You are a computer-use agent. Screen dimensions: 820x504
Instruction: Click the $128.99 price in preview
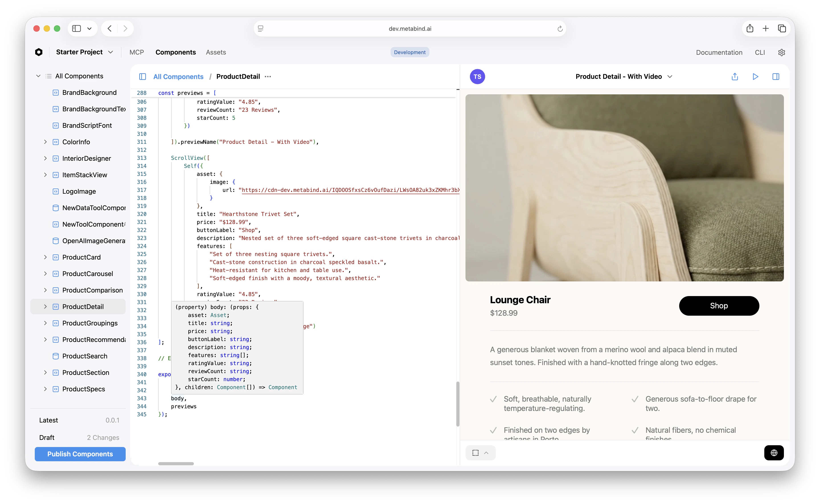[503, 313]
